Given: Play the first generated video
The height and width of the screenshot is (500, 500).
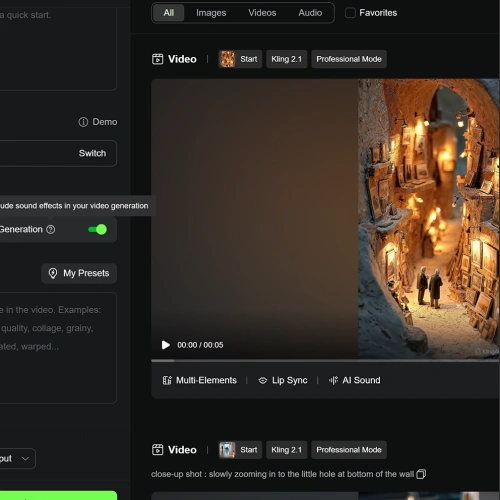Looking at the screenshot, I should 165,345.
